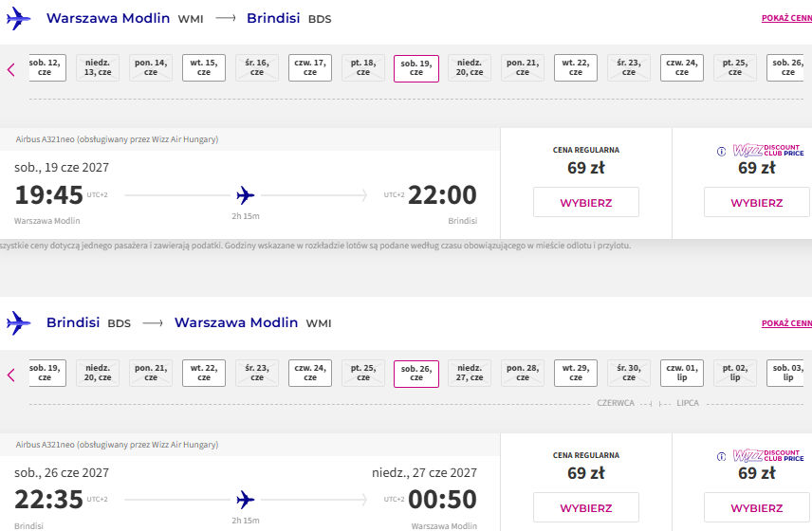Screen dimensions: 812x531
Task: Choose regular price 69 zł for return flight
Action: tap(586, 507)
